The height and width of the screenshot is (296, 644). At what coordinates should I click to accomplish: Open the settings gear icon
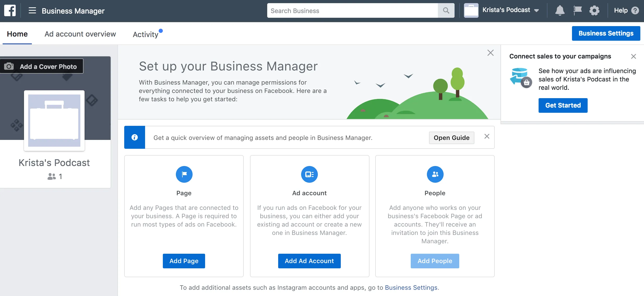tap(594, 10)
